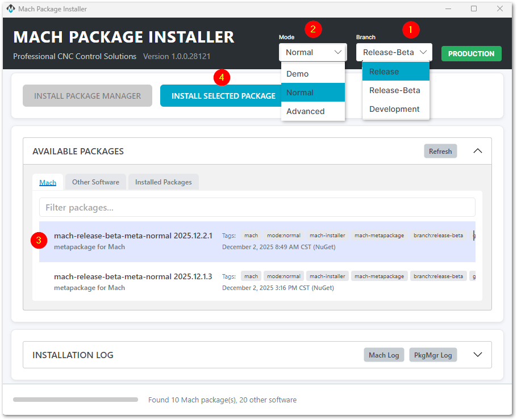The width and height of the screenshot is (517, 420).
Task: Open the Installed Packages tab
Action: [x=163, y=182]
